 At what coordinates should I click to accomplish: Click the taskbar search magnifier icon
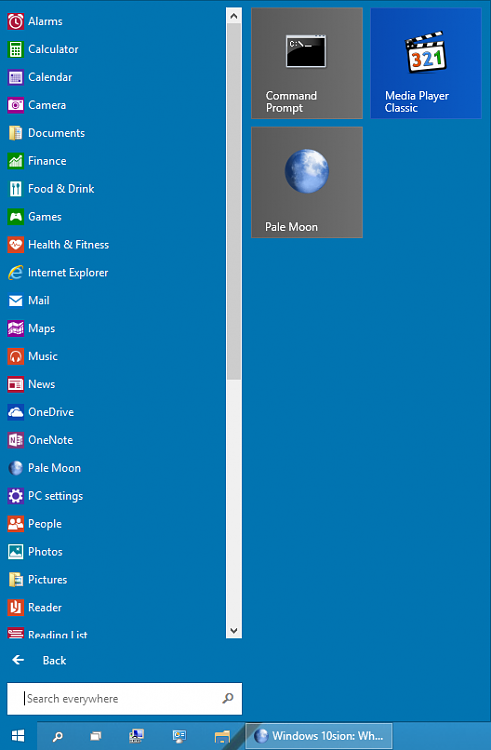coord(57,736)
